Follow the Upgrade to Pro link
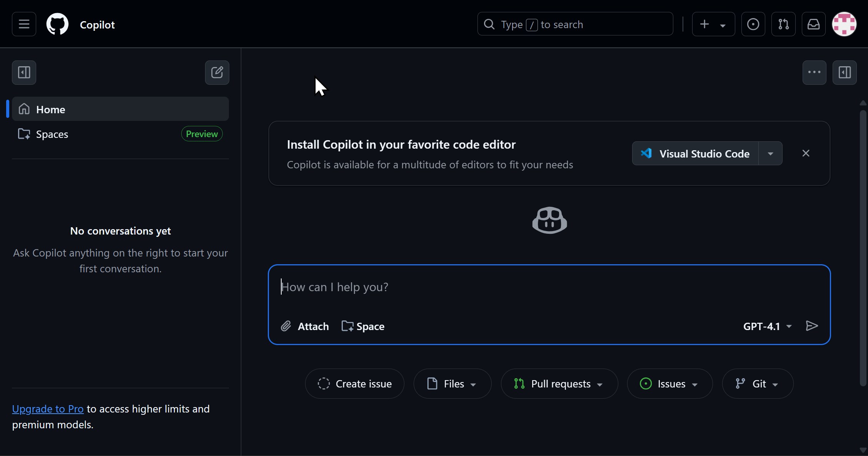Image resolution: width=868 pixels, height=456 pixels. pos(48,409)
